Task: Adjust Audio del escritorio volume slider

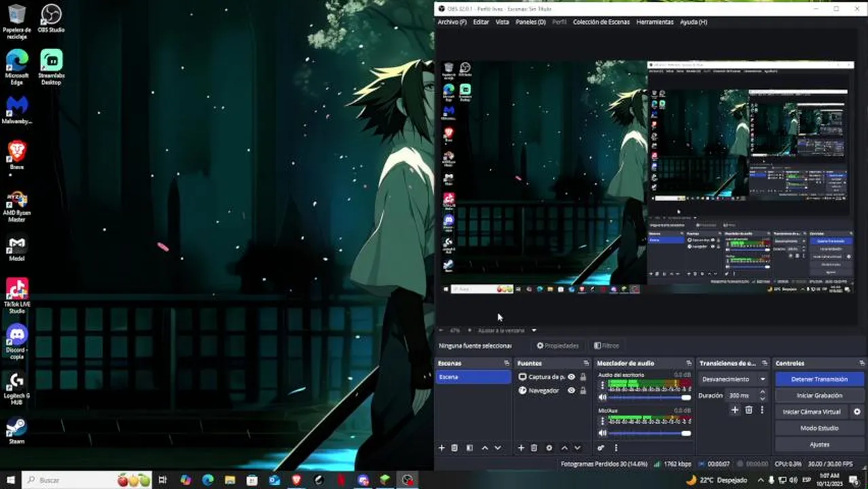Action: pyautogui.click(x=650, y=397)
